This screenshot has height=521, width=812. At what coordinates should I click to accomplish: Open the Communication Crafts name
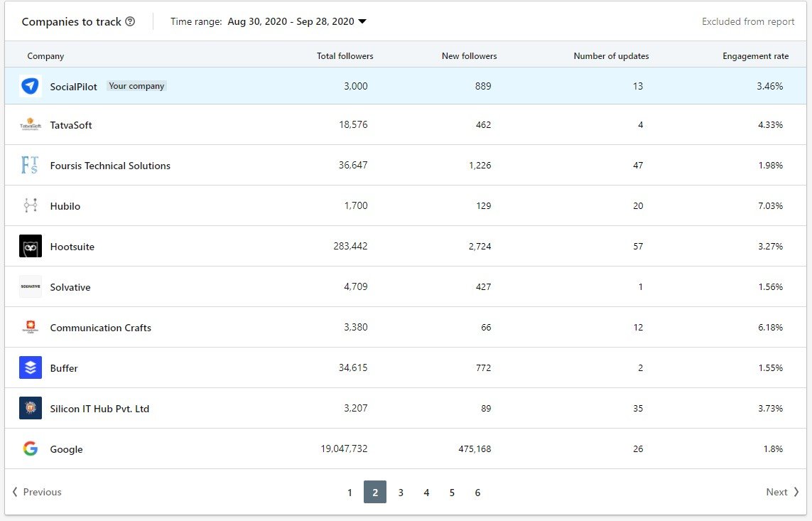[x=100, y=328]
